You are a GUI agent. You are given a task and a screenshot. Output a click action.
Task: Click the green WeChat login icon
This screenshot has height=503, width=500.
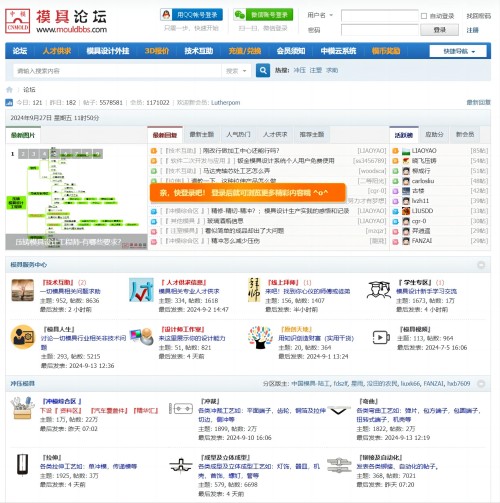tap(239, 15)
